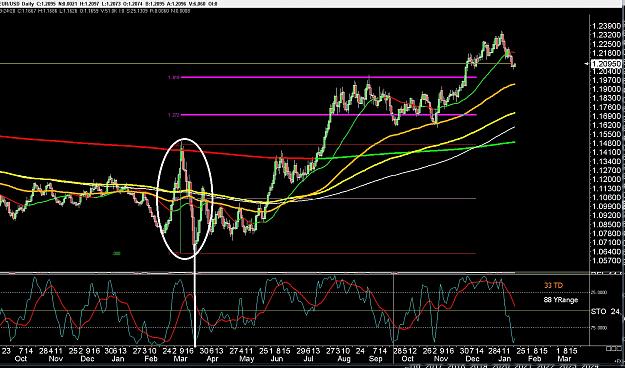Click the Aug month label on time axis
625x368 pixels.
(343, 359)
